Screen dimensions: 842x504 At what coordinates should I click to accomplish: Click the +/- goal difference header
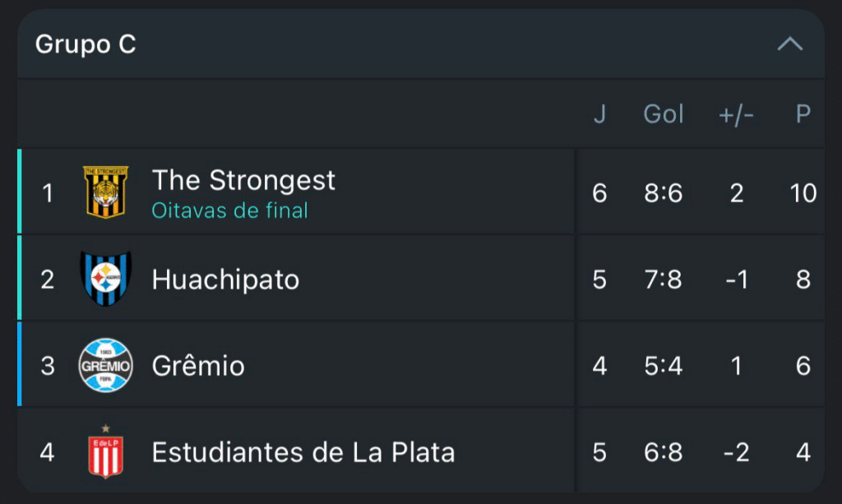[x=736, y=115]
